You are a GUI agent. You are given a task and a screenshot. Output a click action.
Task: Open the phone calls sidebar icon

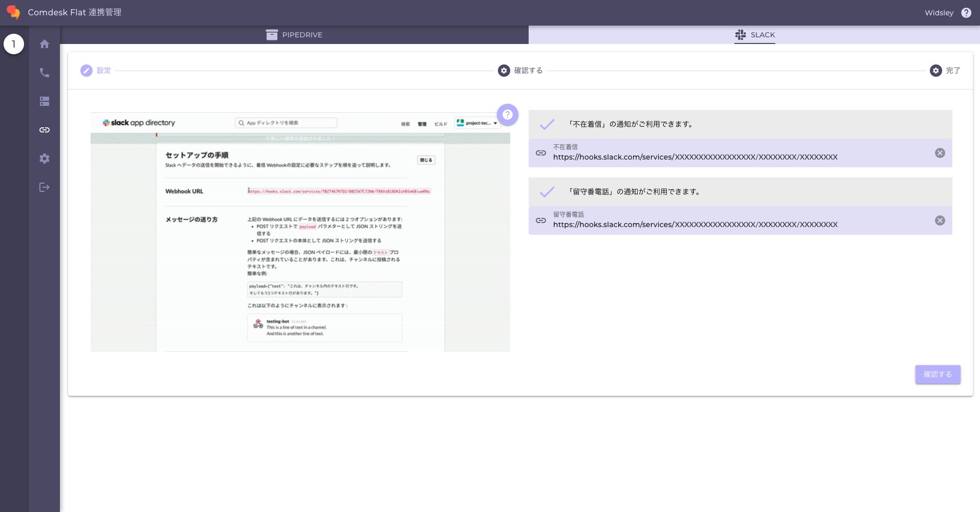[45, 73]
